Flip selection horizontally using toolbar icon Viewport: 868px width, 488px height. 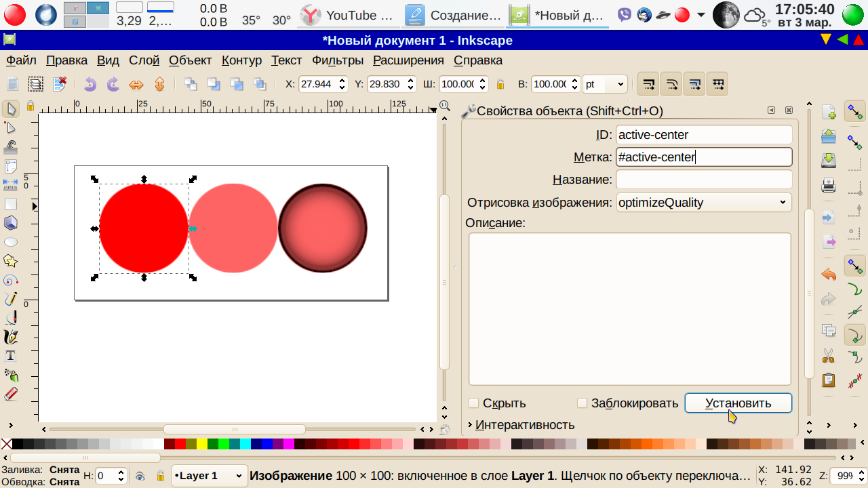tap(136, 85)
